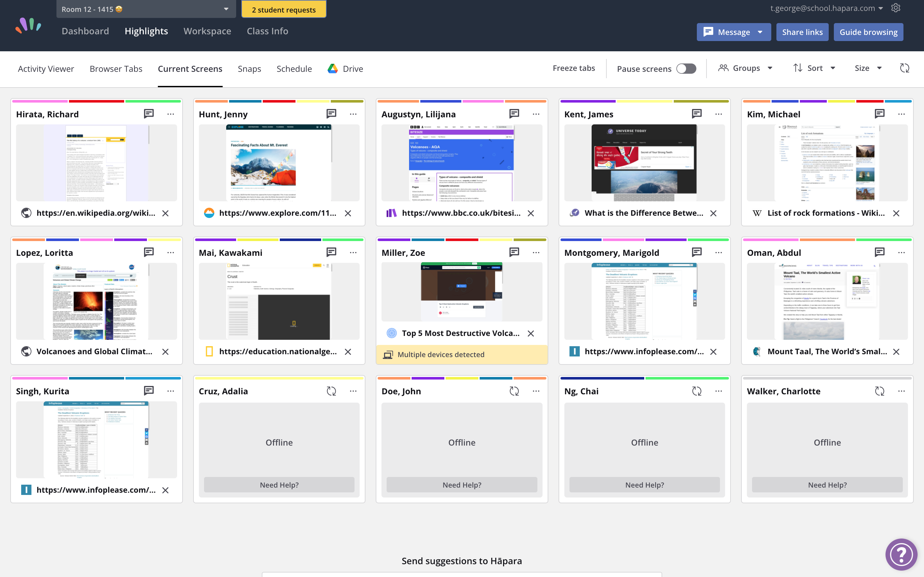
Task: Switch to the Browser Tabs tab
Action: pos(116,69)
